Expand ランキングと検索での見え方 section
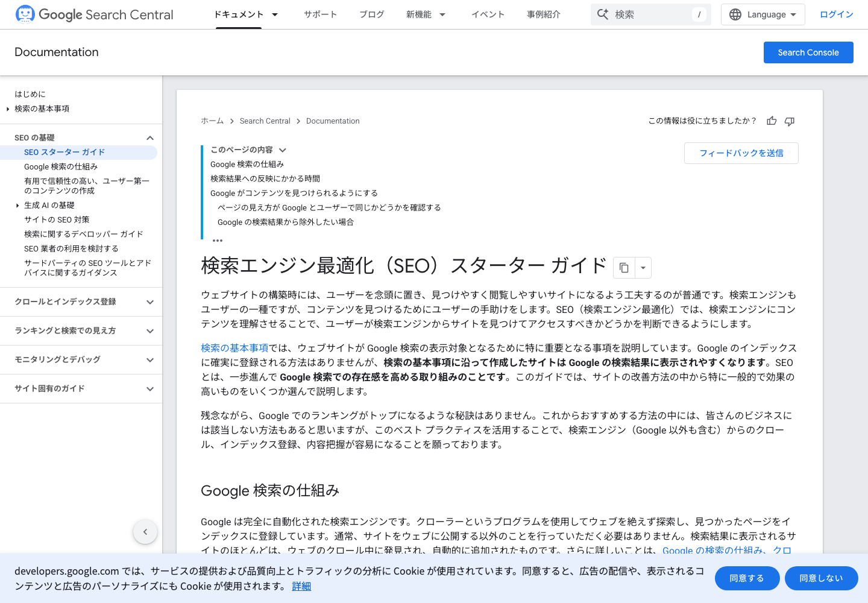This screenshot has width=868, height=603. tap(150, 331)
